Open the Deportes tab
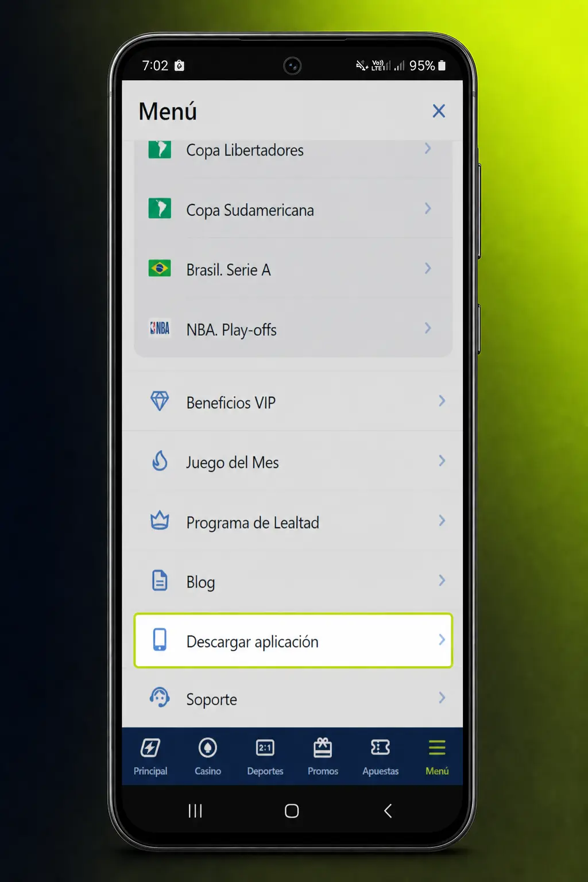The width and height of the screenshot is (588, 882). pos(265,757)
